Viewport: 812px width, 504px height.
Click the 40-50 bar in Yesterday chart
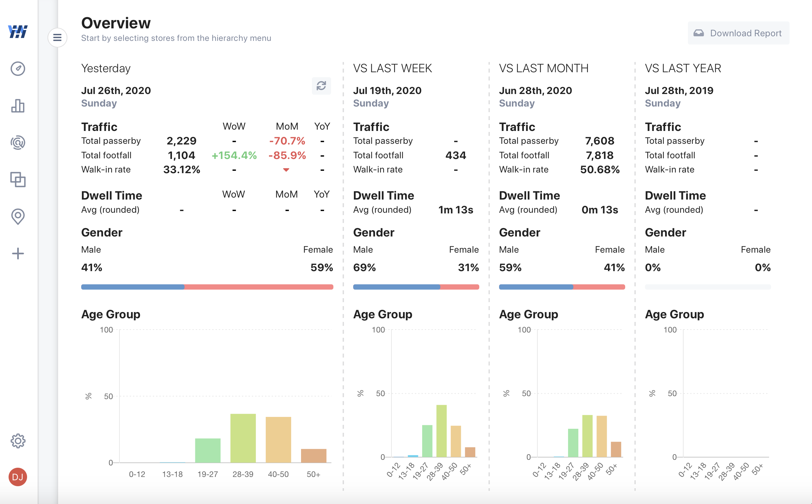pyautogui.click(x=278, y=439)
